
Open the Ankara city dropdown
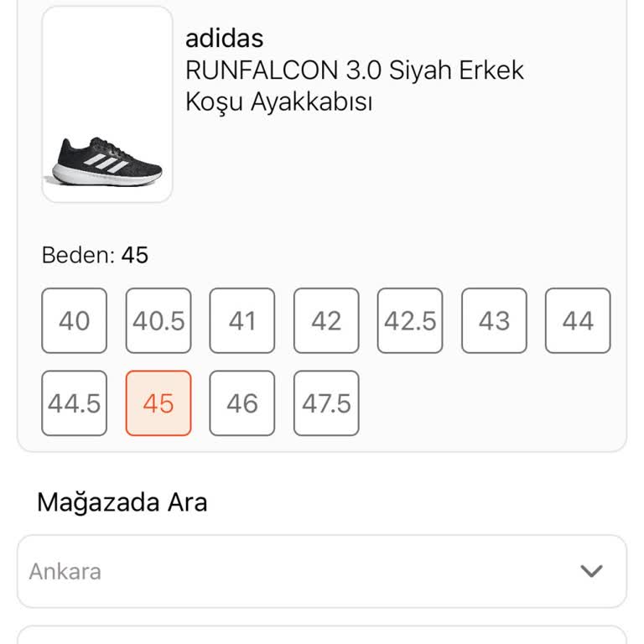click(321, 571)
